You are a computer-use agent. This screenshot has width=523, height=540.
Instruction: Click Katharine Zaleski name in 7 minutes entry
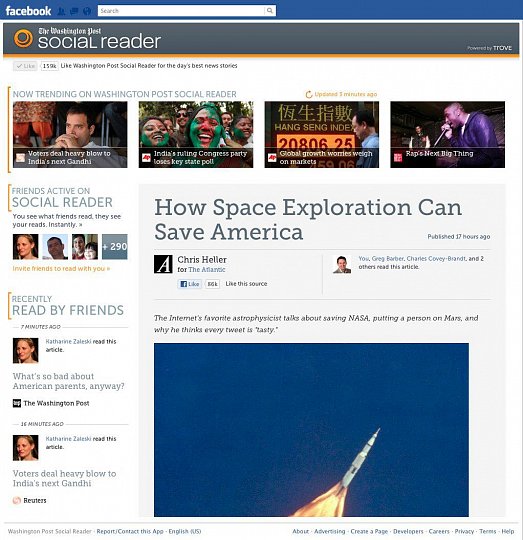pos(68,341)
